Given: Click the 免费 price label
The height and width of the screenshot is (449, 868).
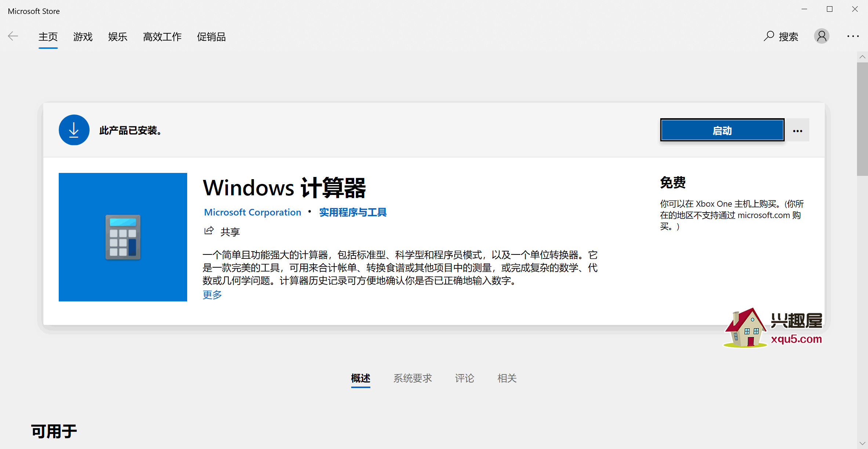Looking at the screenshot, I should [x=673, y=182].
